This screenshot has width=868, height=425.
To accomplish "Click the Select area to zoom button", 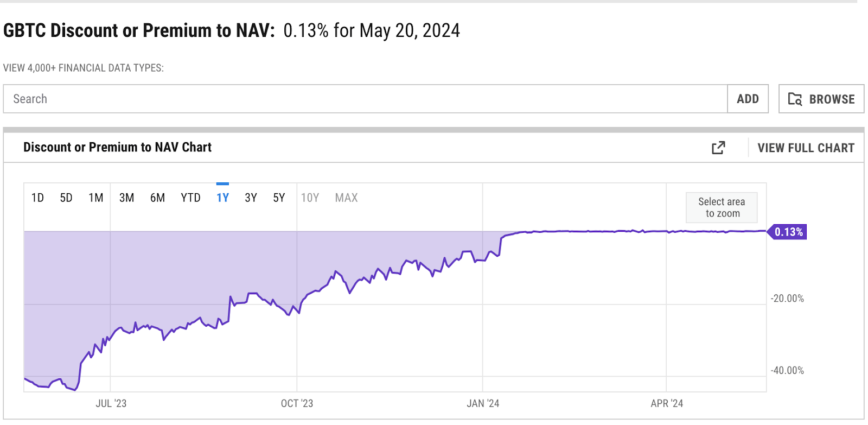I will 722,207.
